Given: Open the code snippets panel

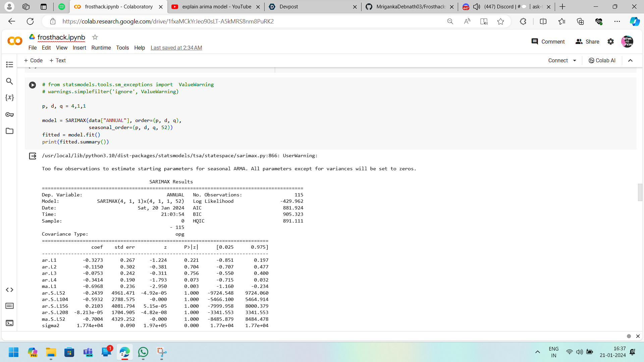Looking at the screenshot, I should click(9, 290).
